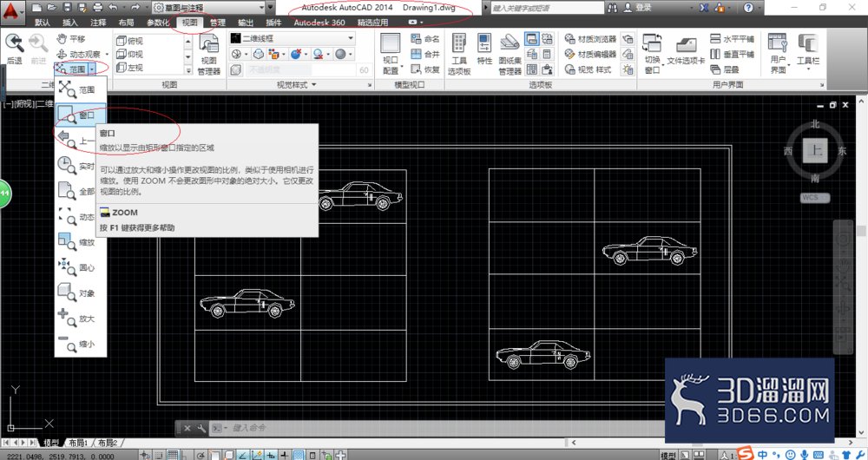Click the Open file icon in quick access toolbar

point(51,8)
